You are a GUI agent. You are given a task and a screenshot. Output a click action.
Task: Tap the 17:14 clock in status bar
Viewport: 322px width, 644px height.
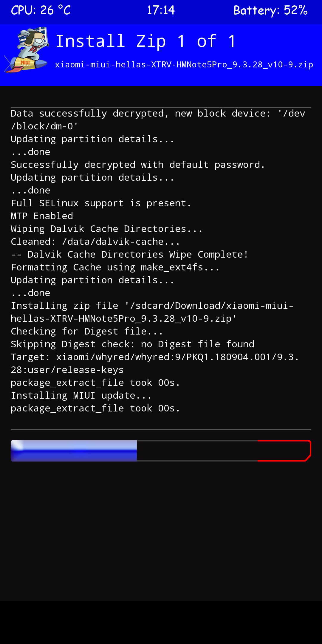(161, 10)
